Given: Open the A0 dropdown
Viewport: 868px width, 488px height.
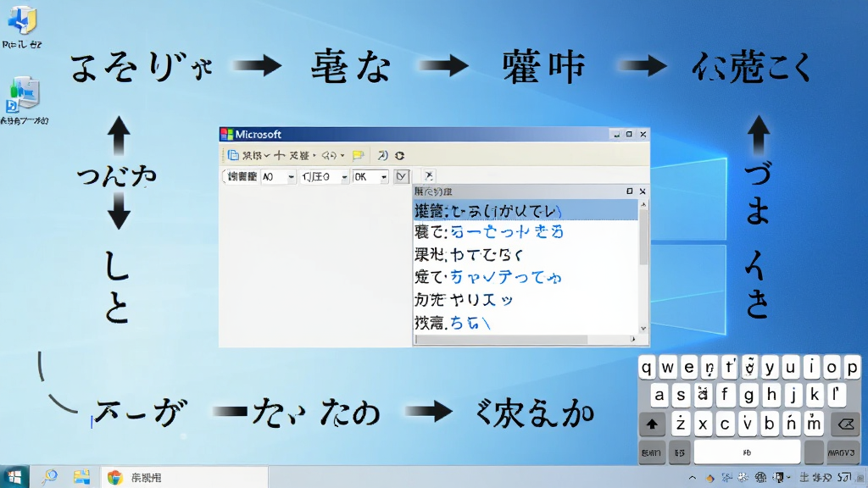Looking at the screenshot, I should click(278, 176).
